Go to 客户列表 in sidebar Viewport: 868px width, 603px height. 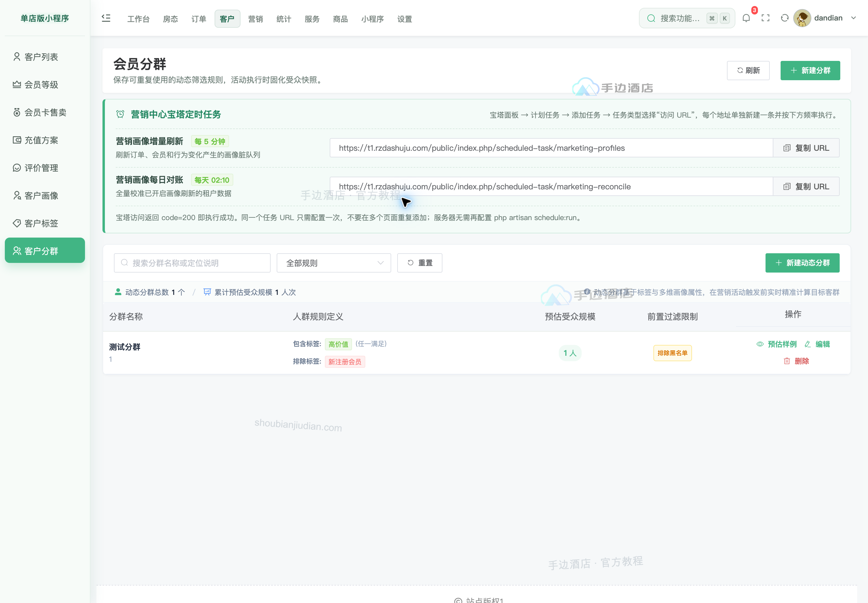45,57
